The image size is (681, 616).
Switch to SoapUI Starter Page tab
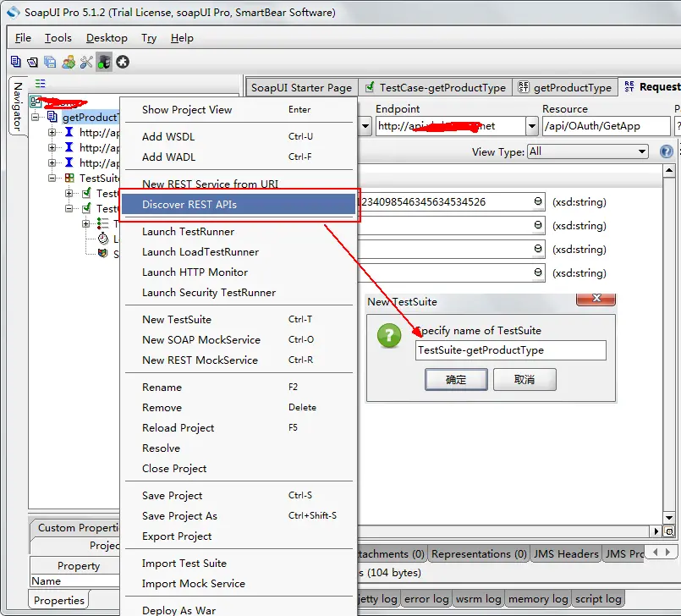tap(301, 88)
